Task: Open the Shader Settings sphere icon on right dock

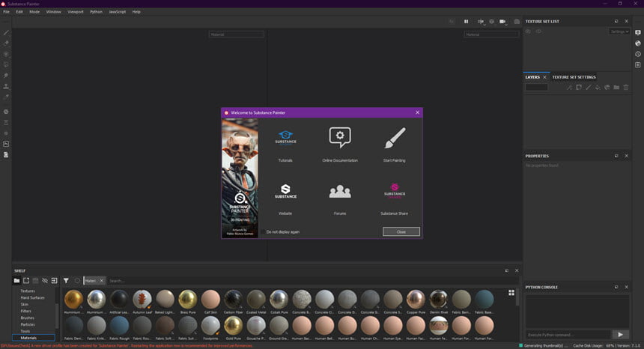Action: tap(638, 43)
